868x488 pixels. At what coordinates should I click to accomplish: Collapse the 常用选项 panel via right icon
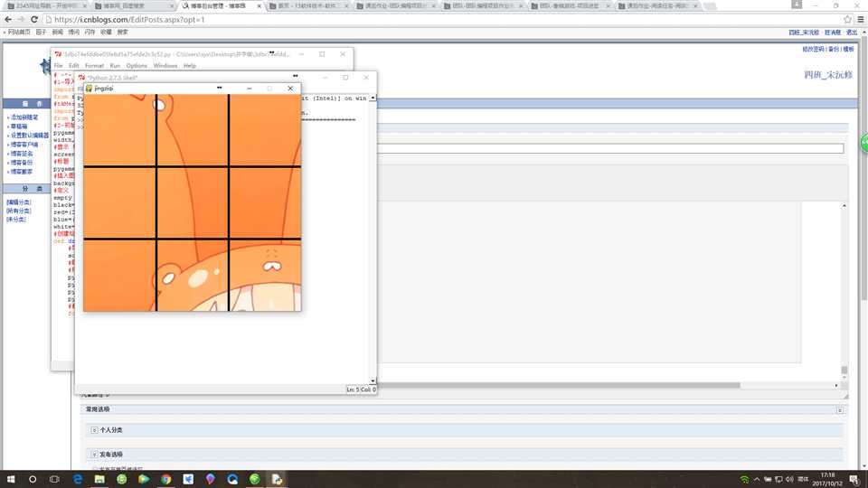pos(840,410)
